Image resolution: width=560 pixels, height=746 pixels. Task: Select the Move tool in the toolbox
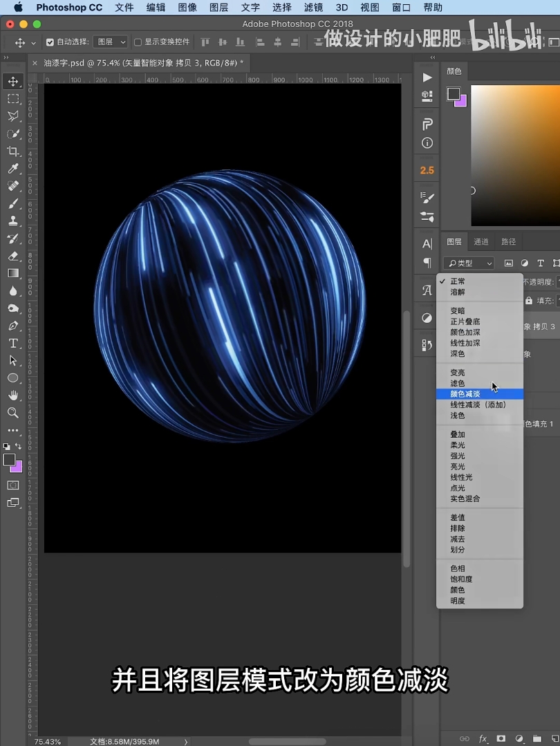[x=13, y=82]
